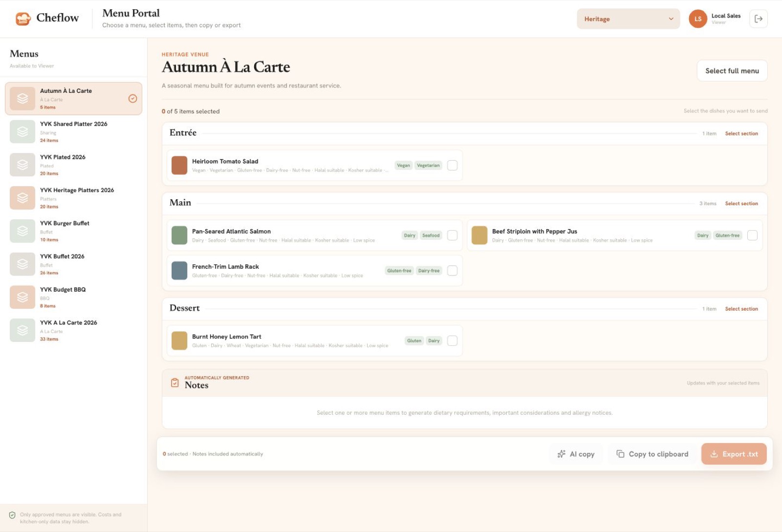Click the copy to clipboard icon
This screenshot has width=782, height=532.
point(620,454)
